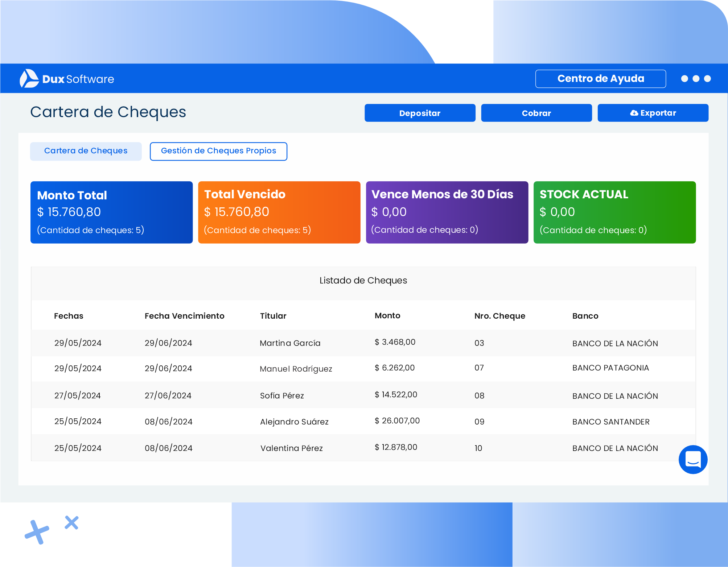Click the Dux Software logo
Viewport: 728px width, 567px height.
(67, 79)
